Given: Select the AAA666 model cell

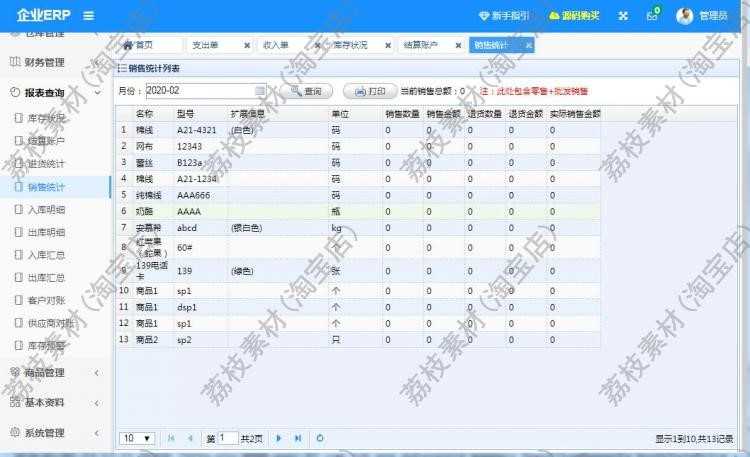Looking at the screenshot, I should [193, 195].
